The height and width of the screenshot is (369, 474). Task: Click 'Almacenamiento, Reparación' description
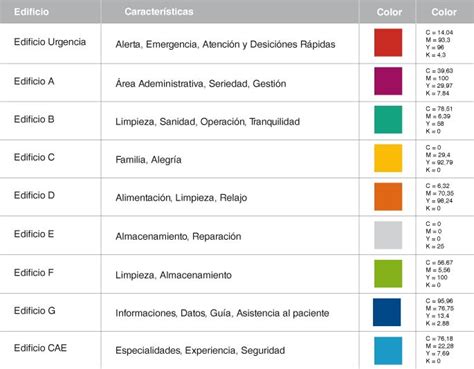(178, 236)
